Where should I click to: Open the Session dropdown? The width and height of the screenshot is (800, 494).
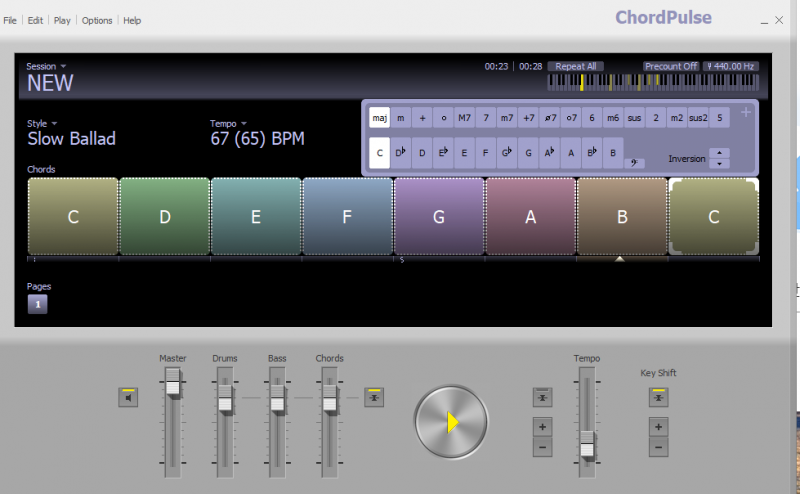(46, 66)
